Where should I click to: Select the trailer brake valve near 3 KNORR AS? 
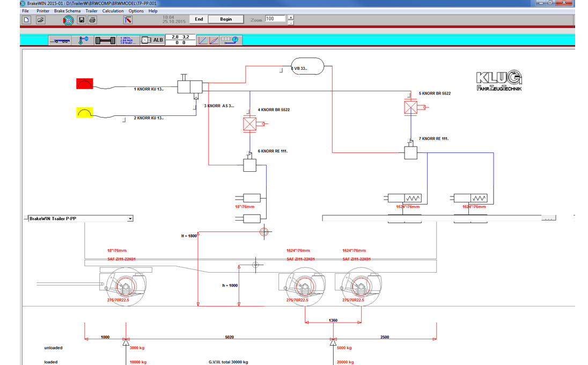pos(190,86)
